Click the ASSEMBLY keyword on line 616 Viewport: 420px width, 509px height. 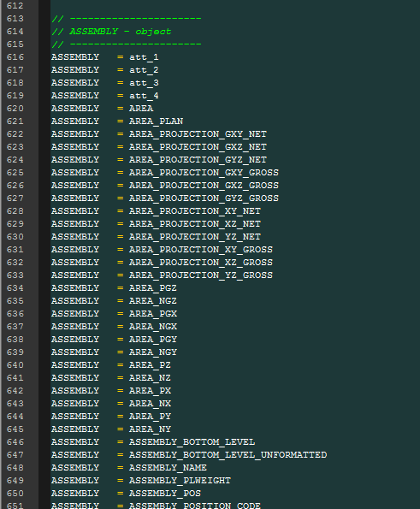(75, 57)
